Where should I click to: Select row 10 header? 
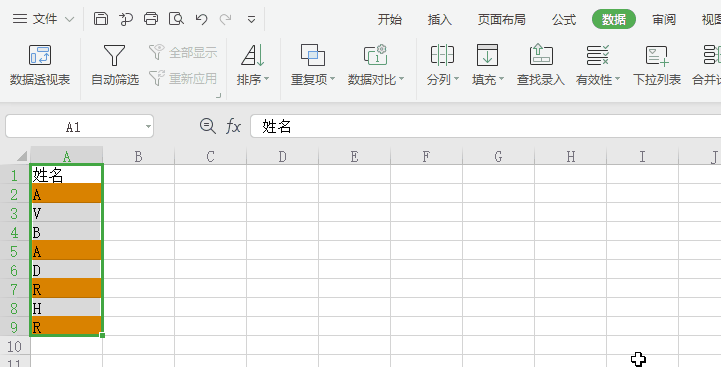15,346
